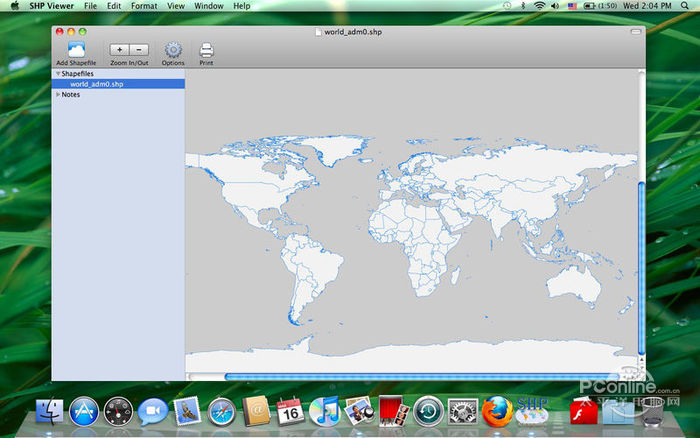The image size is (700, 438).
Task: Select world_adm0.shp in the sidebar
Action: 97,84
